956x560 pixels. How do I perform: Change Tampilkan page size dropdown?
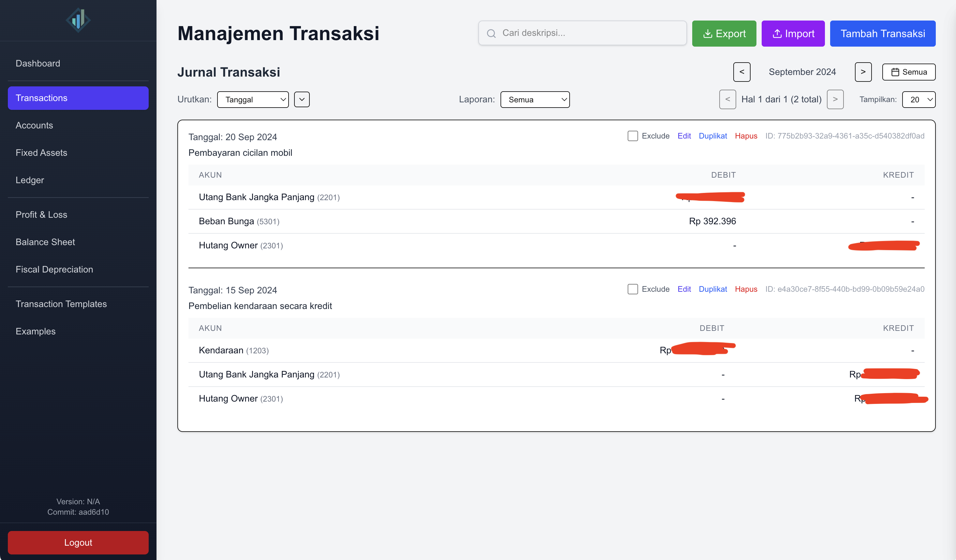coord(919,99)
